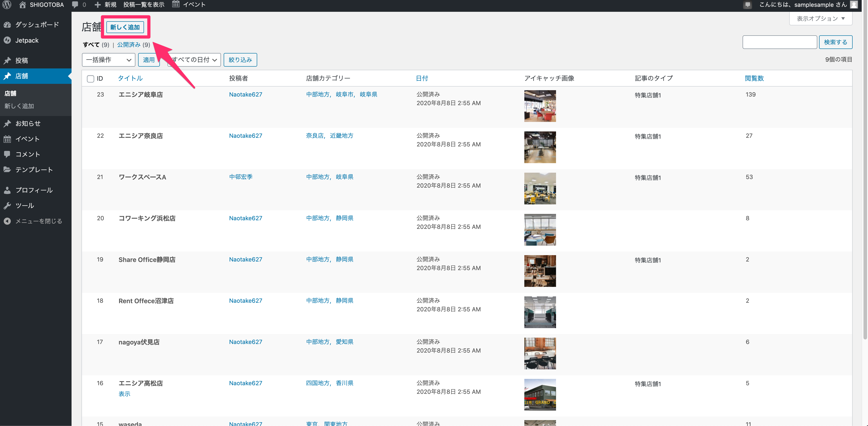The width and height of the screenshot is (868, 426).
Task: Click the 香川県 category link
Action: pyautogui.click(x=344, y=383)
